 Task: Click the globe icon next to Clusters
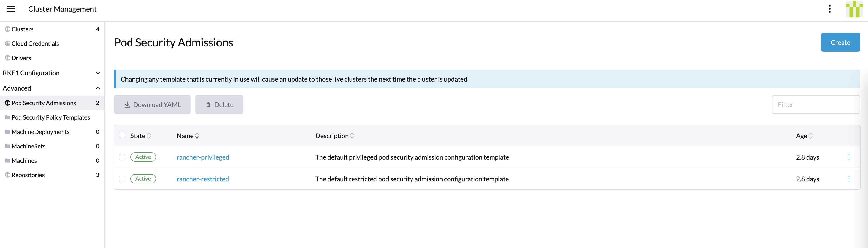click(x=7, y=29)
